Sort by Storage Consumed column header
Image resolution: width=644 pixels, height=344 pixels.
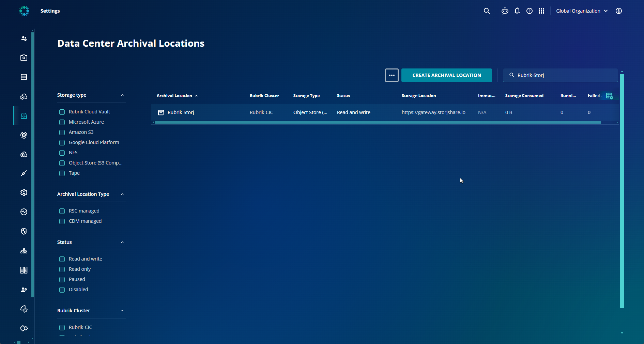pos(524,96)
